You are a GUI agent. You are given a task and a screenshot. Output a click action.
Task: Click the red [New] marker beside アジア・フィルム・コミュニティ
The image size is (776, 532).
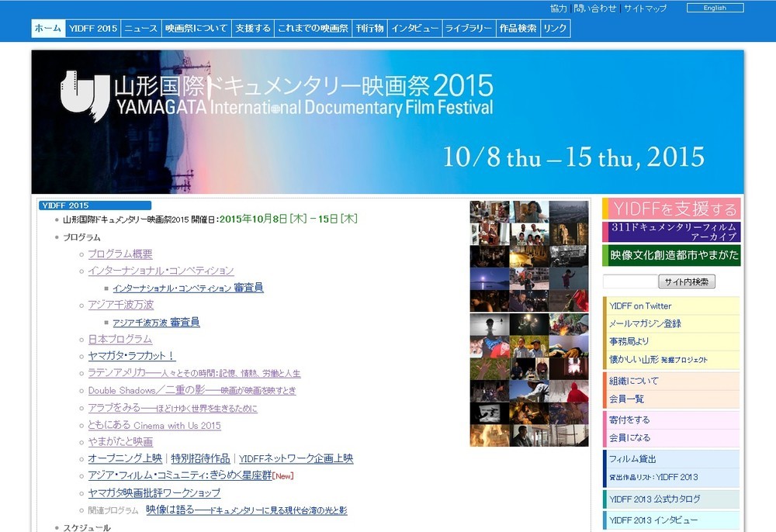[x=282, y=476]
